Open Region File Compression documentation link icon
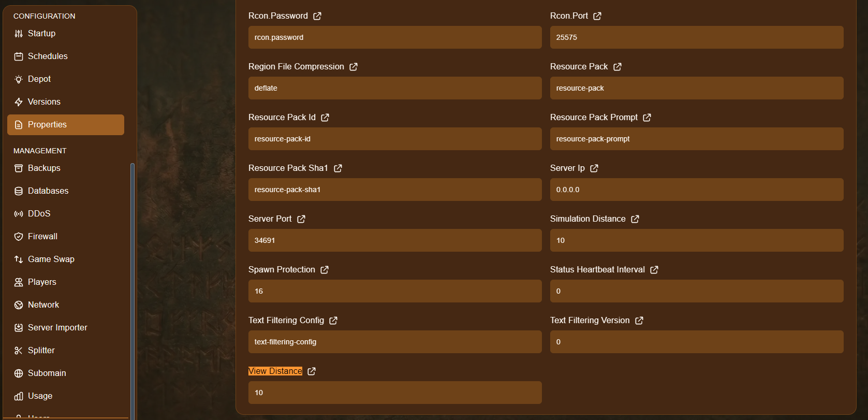This screenshot has height=420, width=868. coord(354,67)
